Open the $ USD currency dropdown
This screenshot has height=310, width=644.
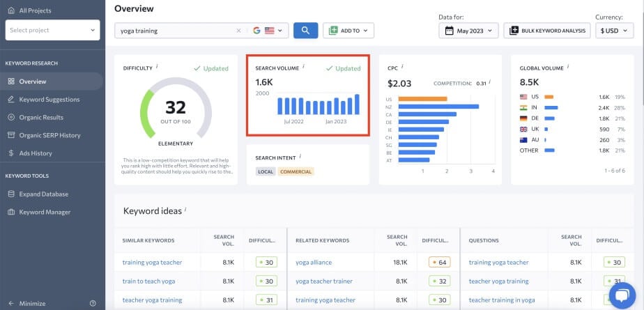615,31
